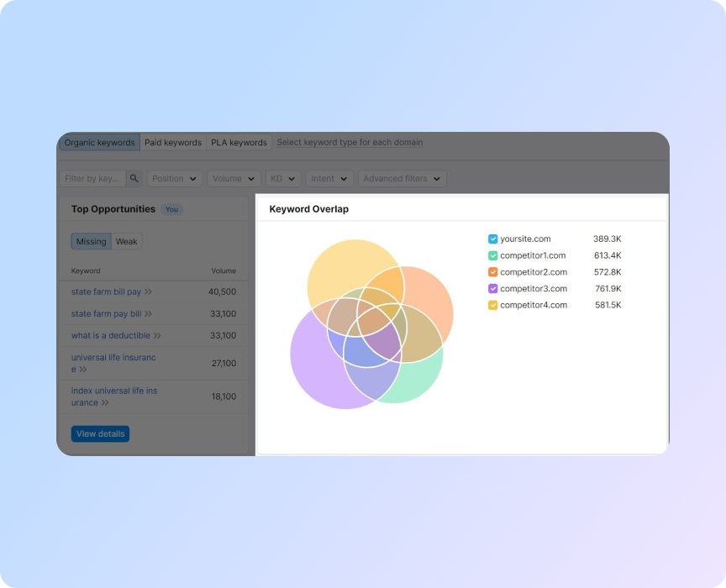Select the PLA keywords tab

[x=239, y=143]
